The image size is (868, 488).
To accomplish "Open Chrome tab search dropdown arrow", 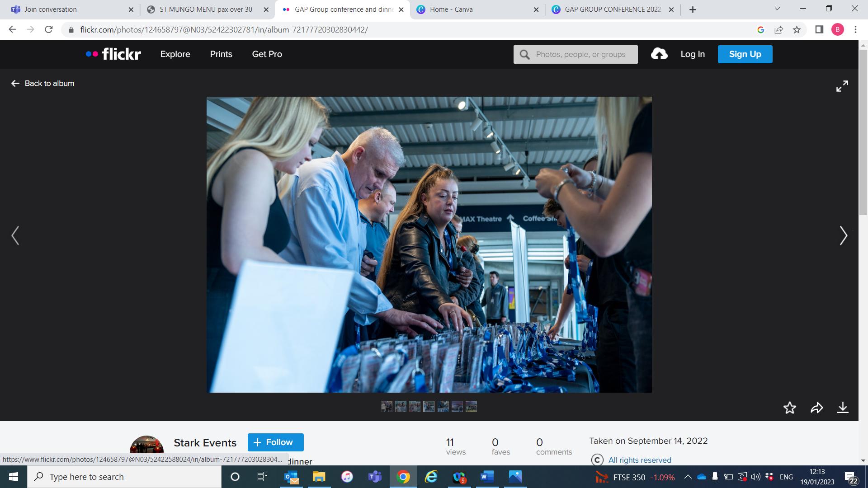I will click(777, 9).
